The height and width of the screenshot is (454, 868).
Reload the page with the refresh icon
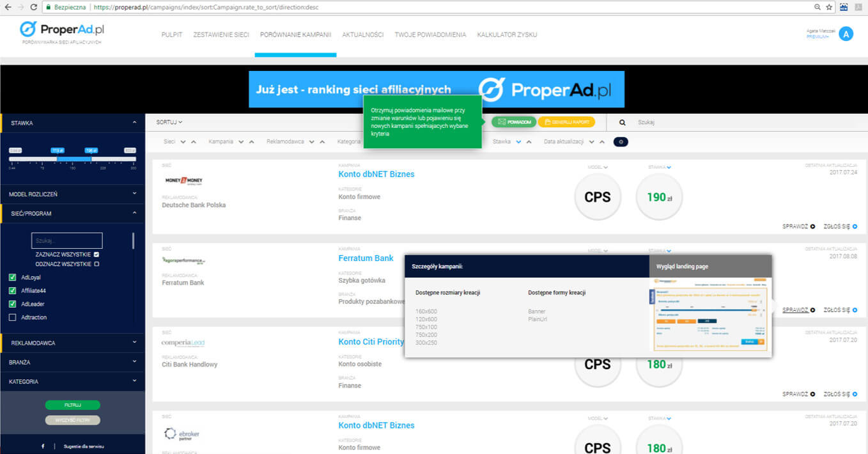pyautogui.click(x=33, y=7)
